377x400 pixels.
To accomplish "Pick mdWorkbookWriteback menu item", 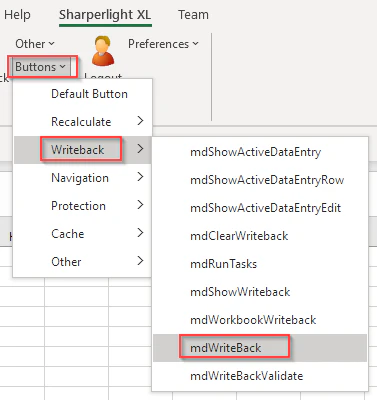I will coord(260,320).
